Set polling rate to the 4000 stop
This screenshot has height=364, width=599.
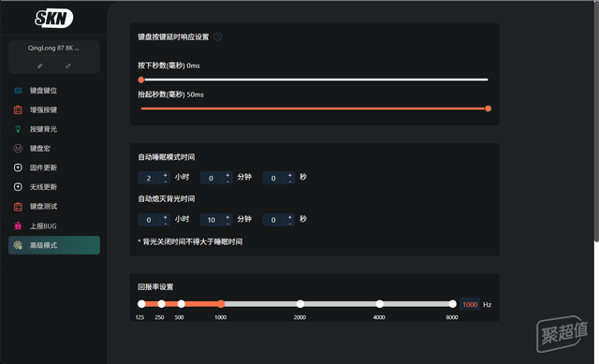point(379,304)
